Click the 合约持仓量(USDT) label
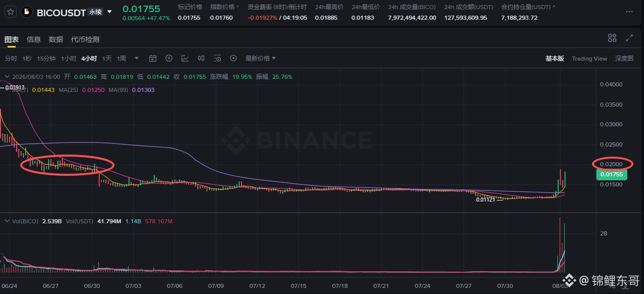 pos(526,7)
